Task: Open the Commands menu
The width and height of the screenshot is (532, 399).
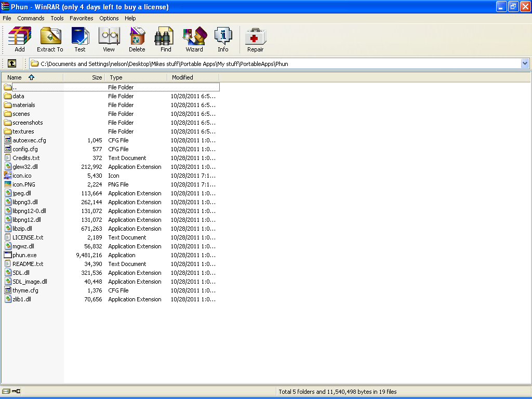Action: coord(31,18)
